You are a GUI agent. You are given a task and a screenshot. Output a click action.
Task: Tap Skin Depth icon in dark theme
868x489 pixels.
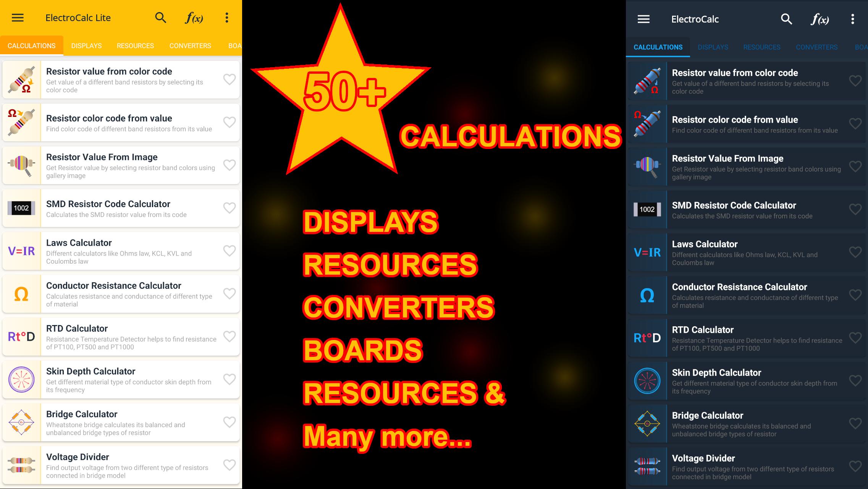pos(647,381)
